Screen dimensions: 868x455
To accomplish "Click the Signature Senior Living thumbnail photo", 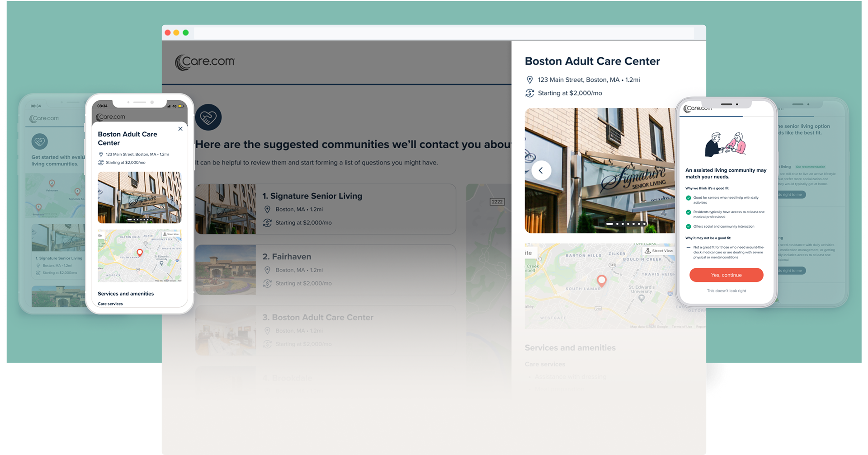I will click(226, 209).
